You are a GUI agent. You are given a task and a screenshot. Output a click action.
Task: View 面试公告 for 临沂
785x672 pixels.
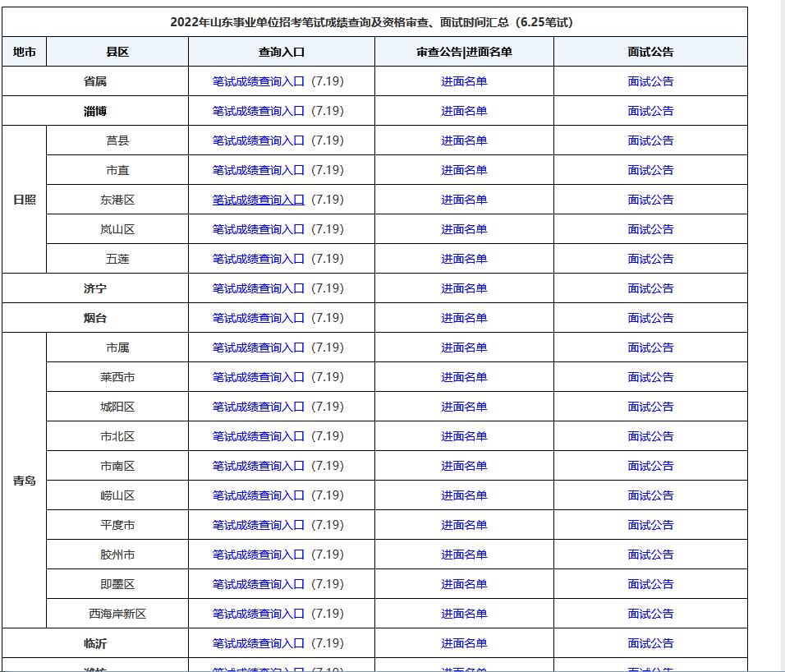[x=651, y=642]
